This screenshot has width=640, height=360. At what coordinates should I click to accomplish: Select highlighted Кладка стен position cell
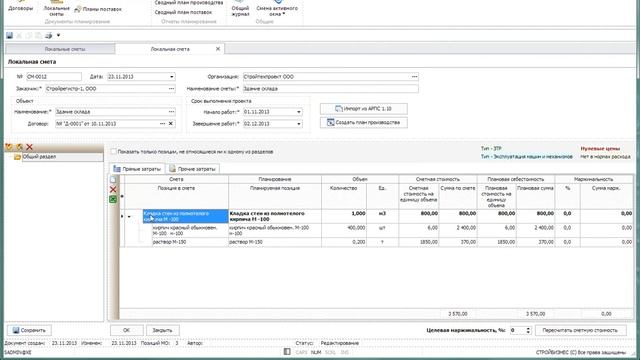pyautogui.click(x=185, y=216)
